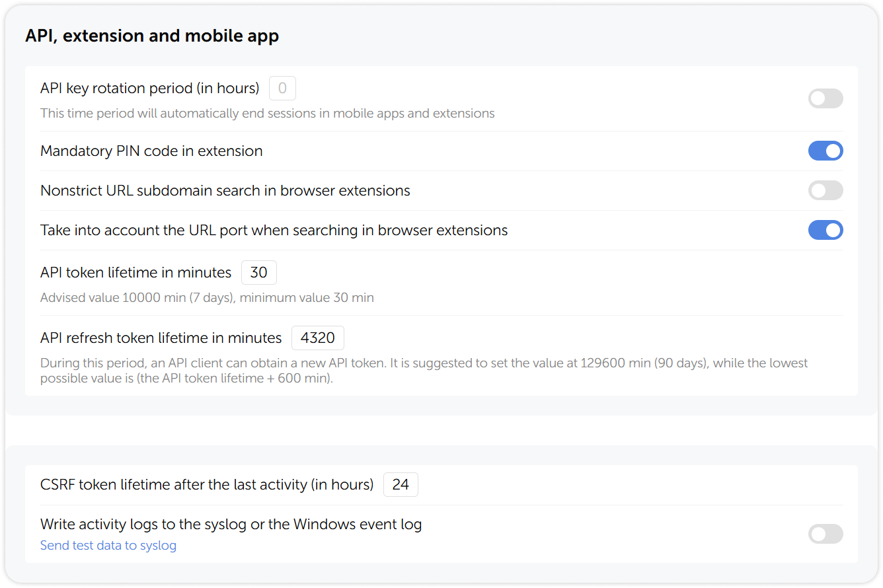Select the 4320 value in refresh token field
Image resolution: width=883 pixels, height=588 pixels.
click(x=317, y=338)
